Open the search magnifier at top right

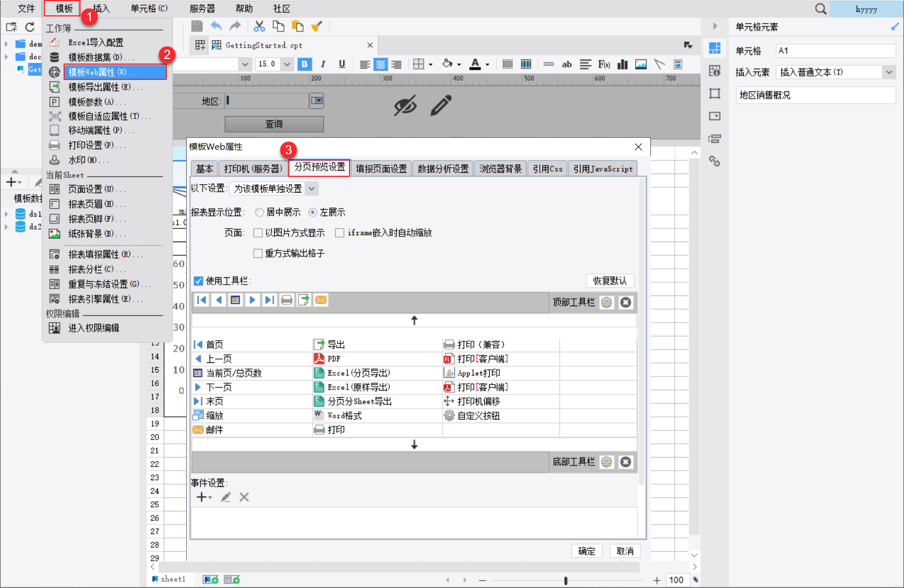tap(821, 9)
